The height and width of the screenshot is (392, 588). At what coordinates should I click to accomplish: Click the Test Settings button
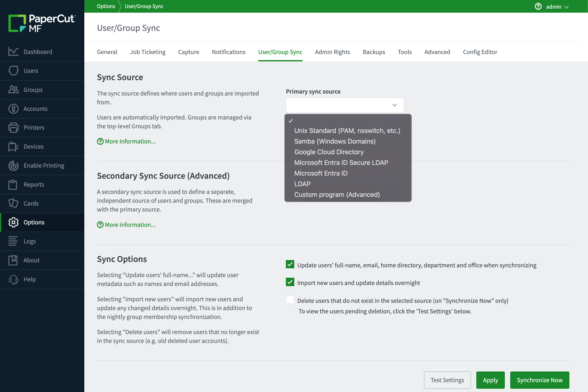click(x=447, y=380)
